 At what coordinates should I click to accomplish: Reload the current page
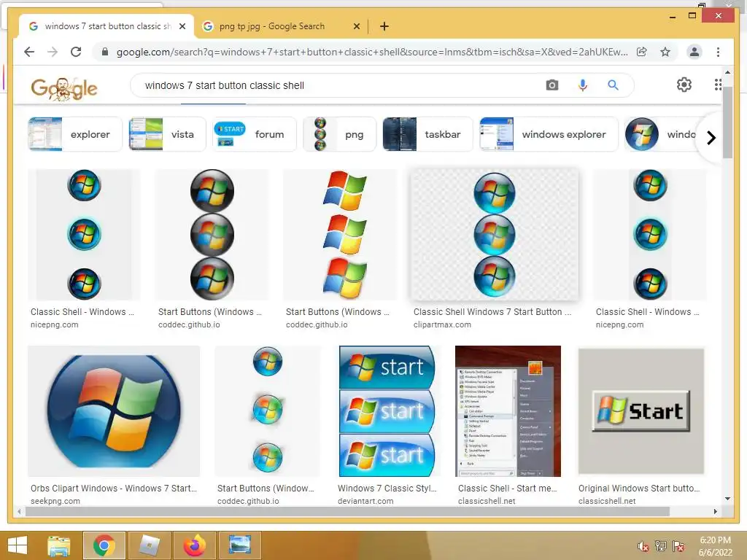click(x=76, y=52)
